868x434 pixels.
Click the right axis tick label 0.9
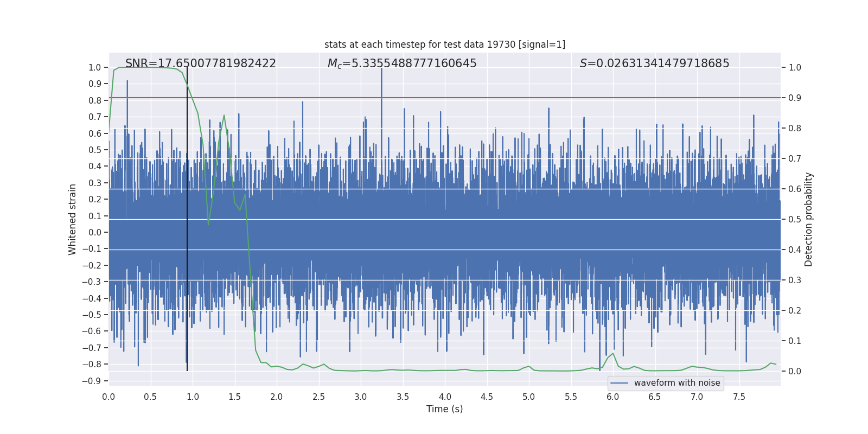pos(795,98)
